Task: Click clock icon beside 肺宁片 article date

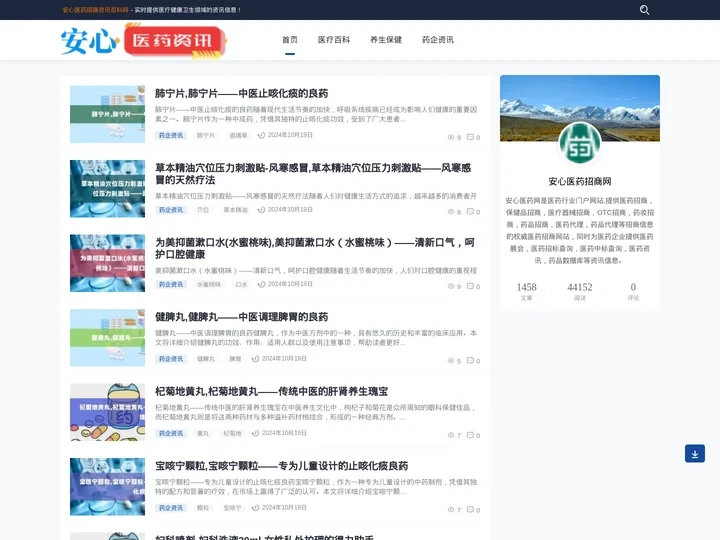Action: (x=261, y=135)
